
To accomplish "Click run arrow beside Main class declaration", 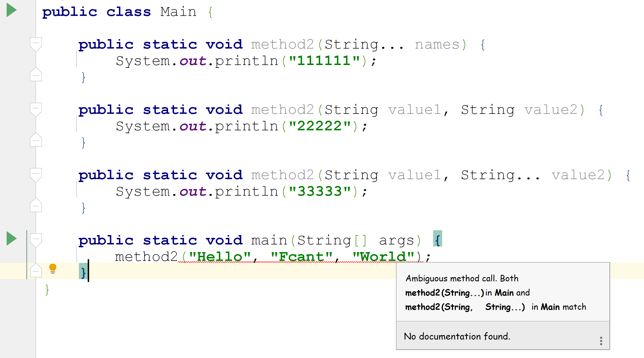I will click(x=12, y=10).
